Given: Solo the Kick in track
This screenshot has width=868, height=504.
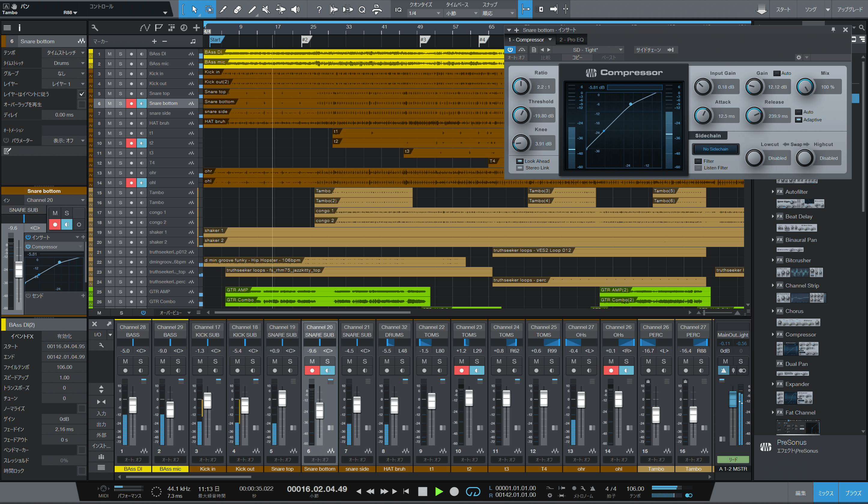Looking at the screenshot, I should tap(121, 73).
